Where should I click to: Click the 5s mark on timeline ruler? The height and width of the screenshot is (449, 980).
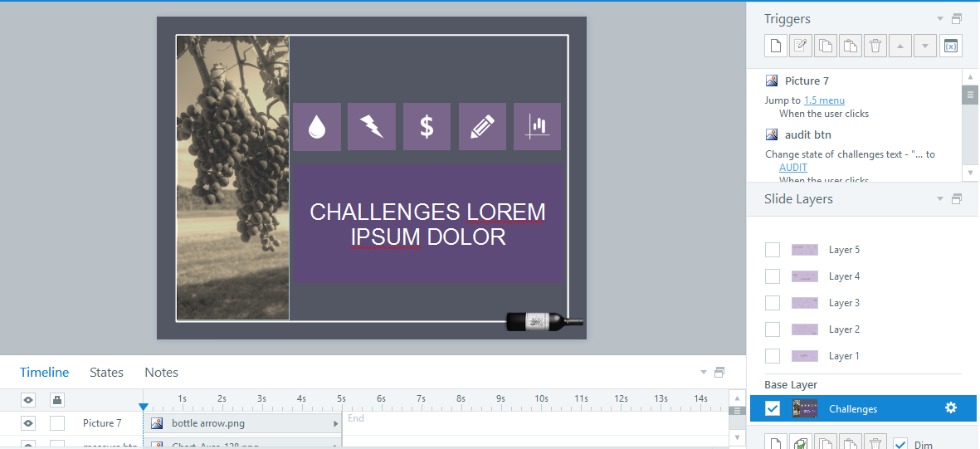(341, 398)
